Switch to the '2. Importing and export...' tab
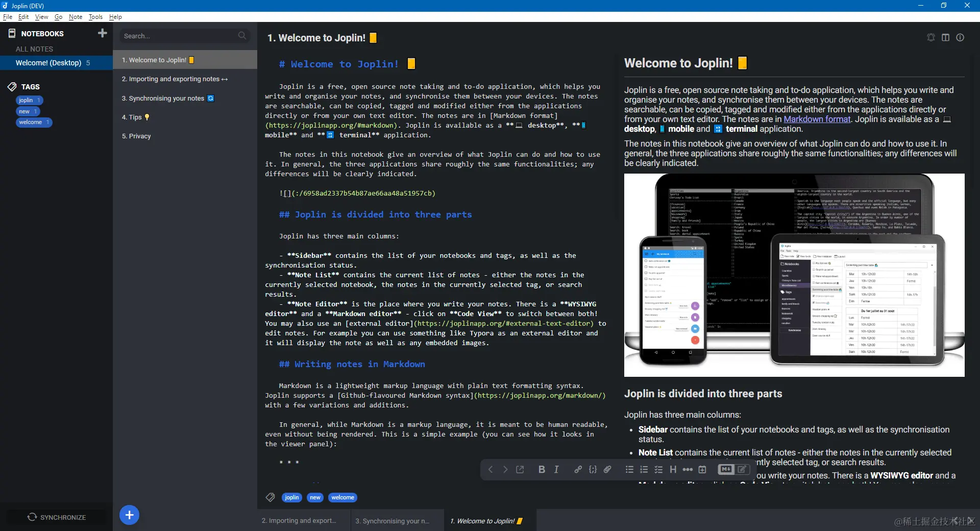 pyautogui.click(x=304, y=520)
